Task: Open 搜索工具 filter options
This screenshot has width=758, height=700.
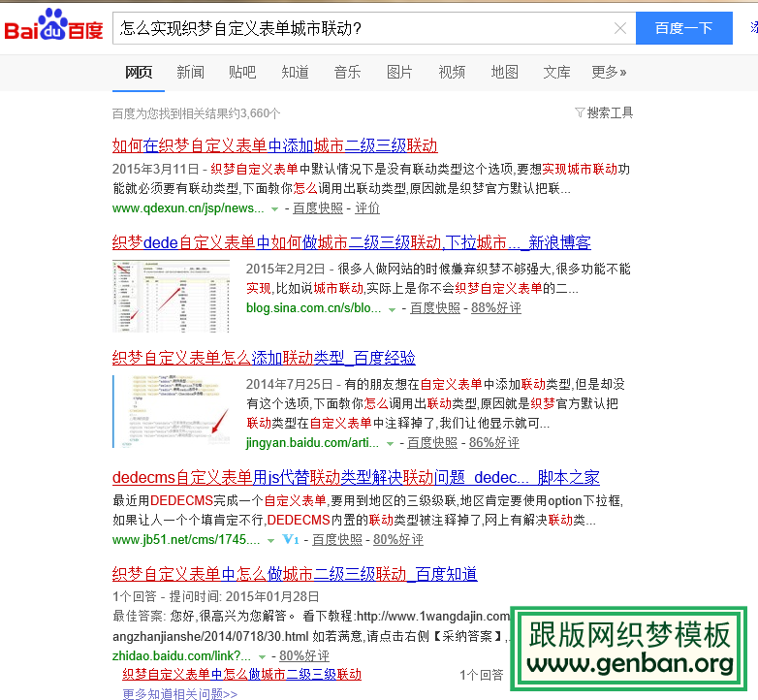Action: point(610,112)
